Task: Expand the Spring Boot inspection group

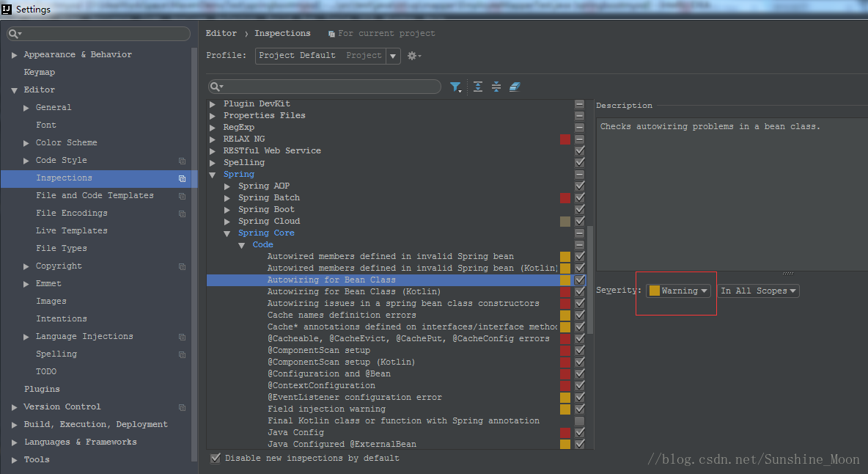Action: pyautogui.click(x=228, y=210)
